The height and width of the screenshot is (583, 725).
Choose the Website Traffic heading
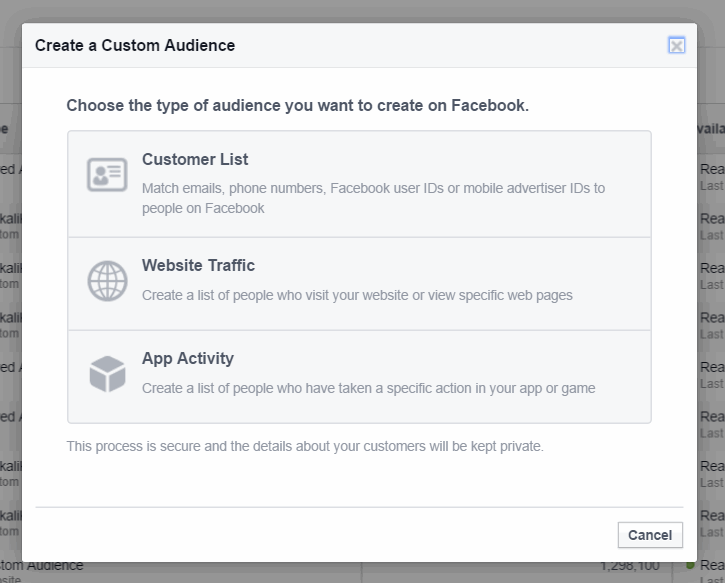pos(198,265)
